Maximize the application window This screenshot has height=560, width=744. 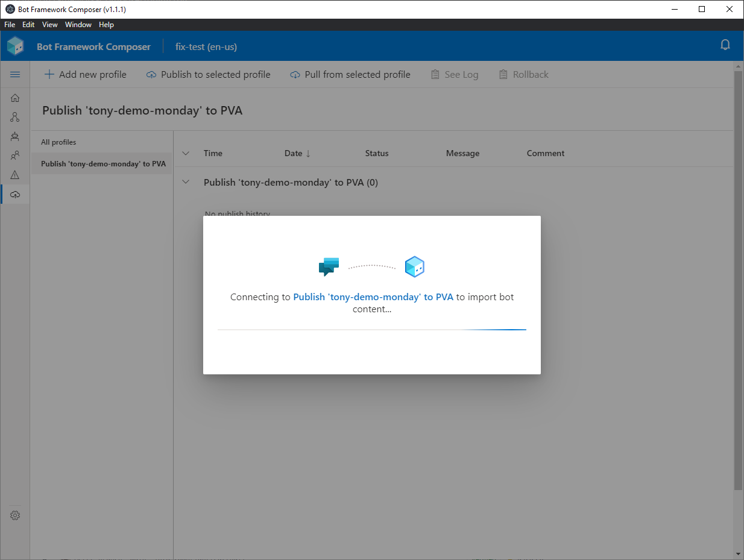[x=702, y=9]
